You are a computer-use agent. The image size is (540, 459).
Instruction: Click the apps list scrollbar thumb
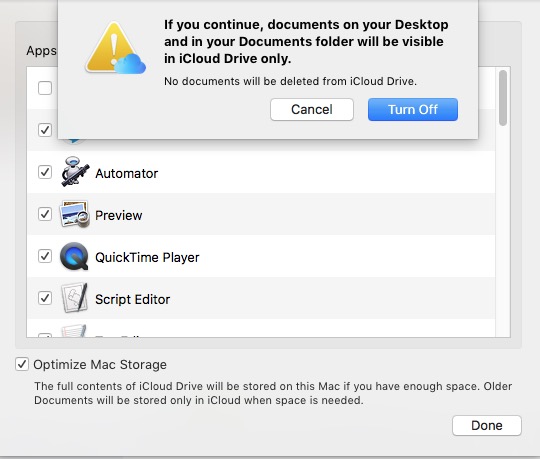[503, 98]
